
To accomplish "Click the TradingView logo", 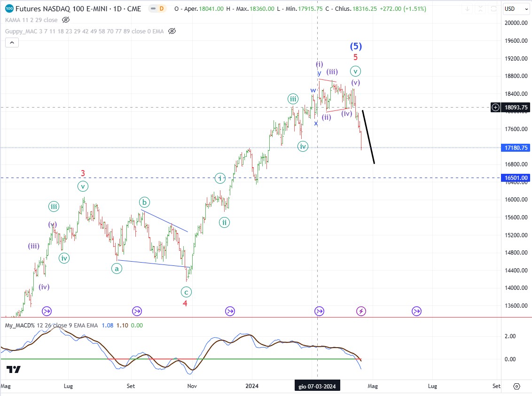I will pos(14,369).
